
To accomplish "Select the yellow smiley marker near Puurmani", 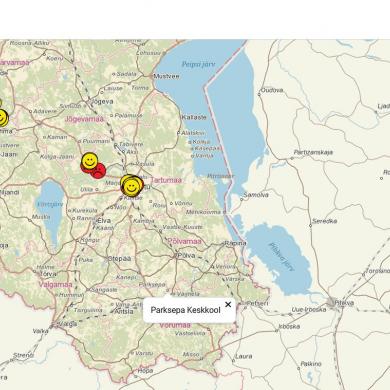I will pyautogui.click(x=89, y=161).
